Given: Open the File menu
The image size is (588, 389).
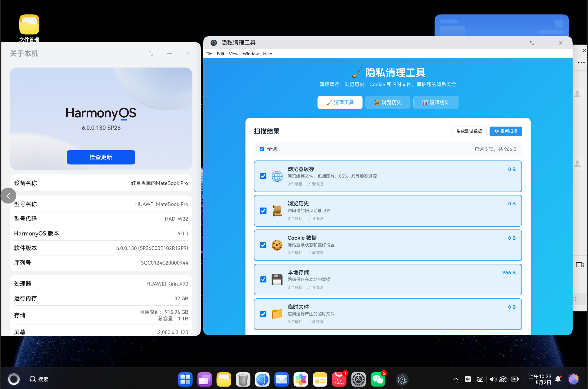Looking at the screenshot, I should click(209, 54).
